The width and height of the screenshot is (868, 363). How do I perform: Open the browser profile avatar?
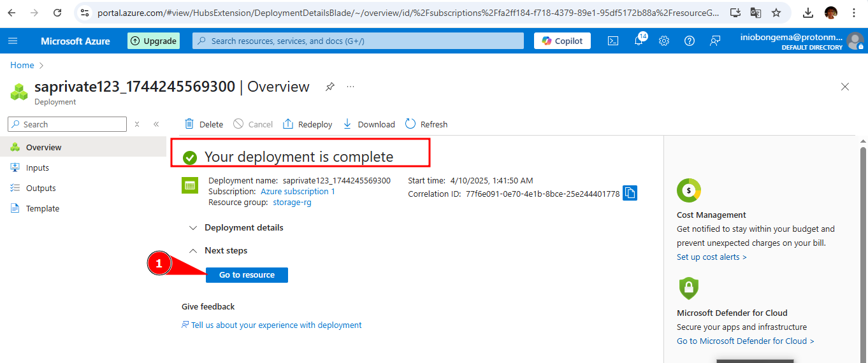(831, 13)
